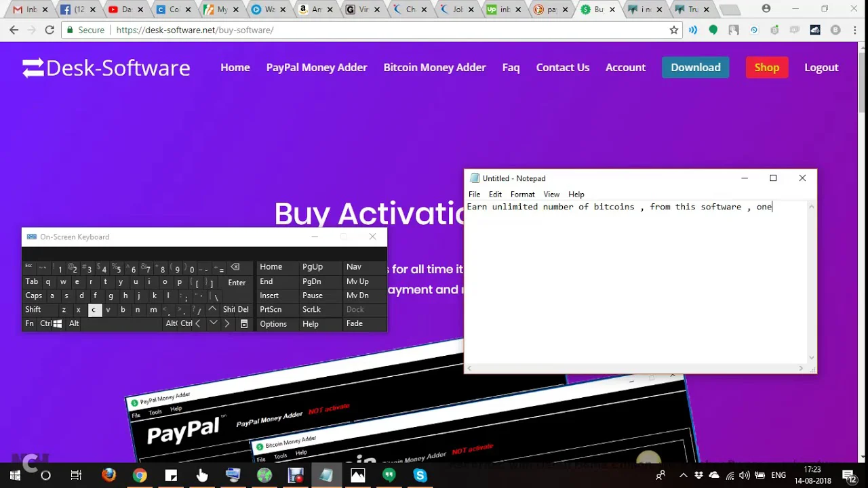
Task: Open the Notepad Format menu
Action: tap(523, 194)
